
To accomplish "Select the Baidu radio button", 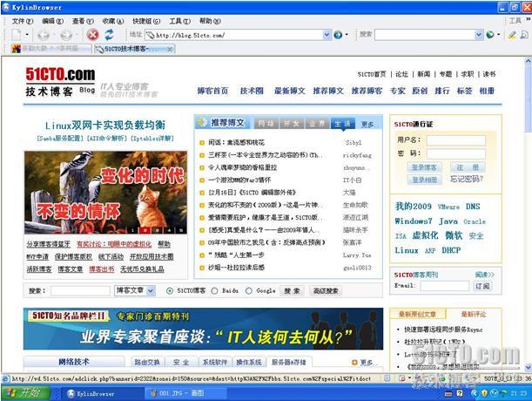I will [x=214, y=291].
